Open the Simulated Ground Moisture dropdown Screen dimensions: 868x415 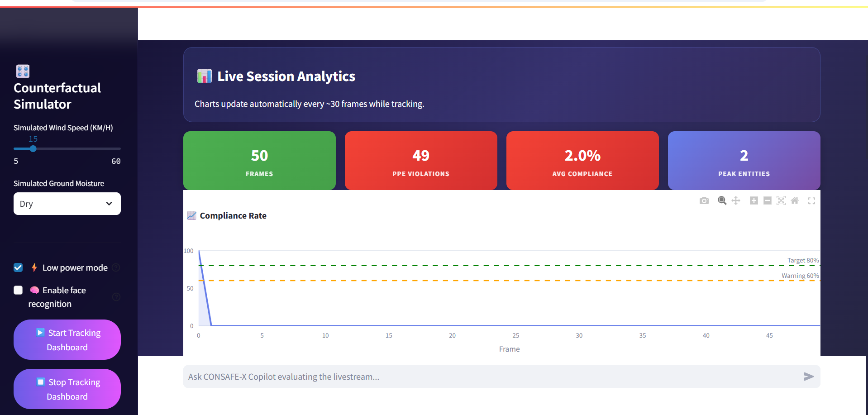click(67, 204)
